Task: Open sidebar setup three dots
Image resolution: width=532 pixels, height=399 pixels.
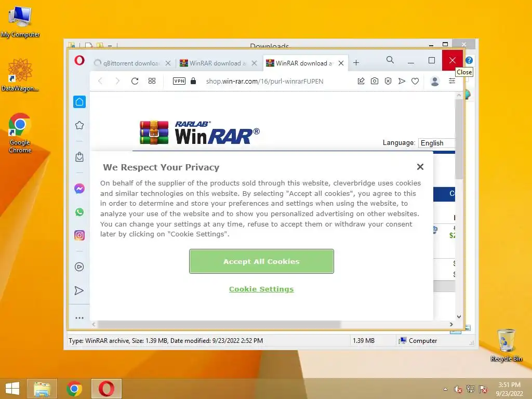Action: 79,318
